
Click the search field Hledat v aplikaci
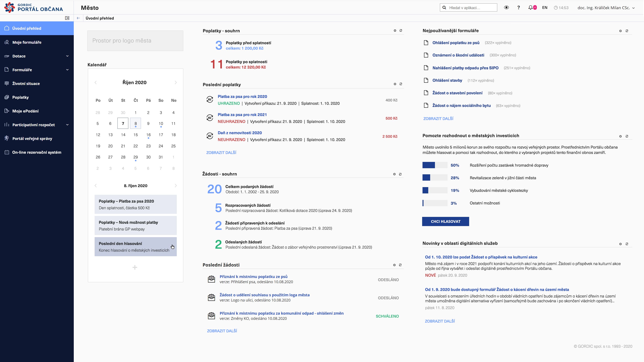(469, 7)
